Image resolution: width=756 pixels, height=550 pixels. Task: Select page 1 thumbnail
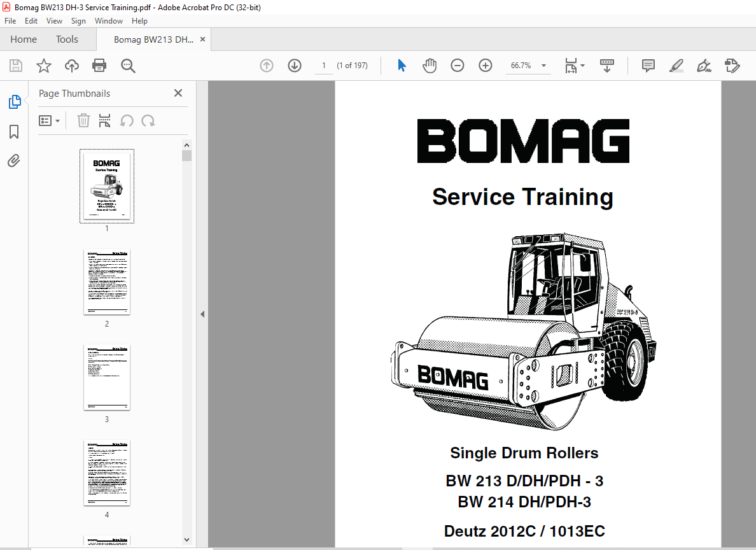106,187
